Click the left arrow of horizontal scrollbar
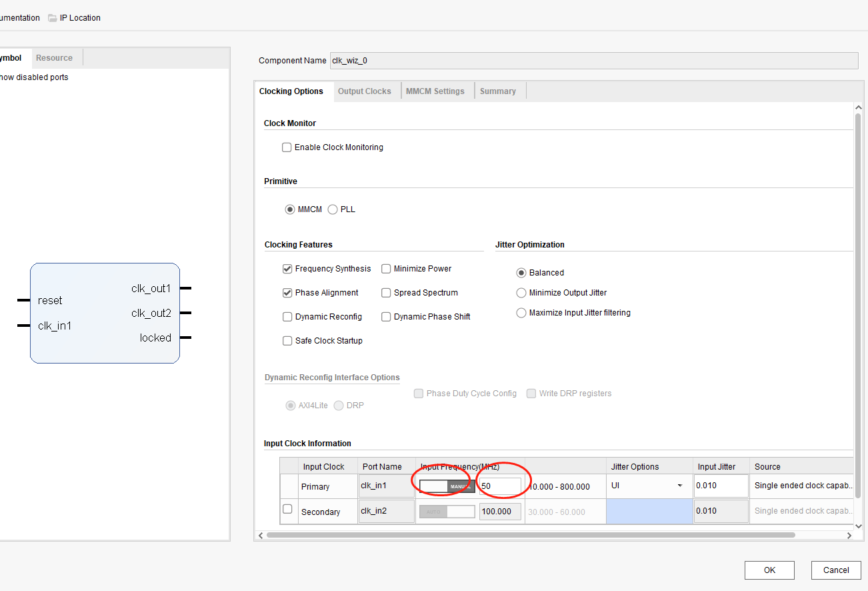The height and width of the screenshot is (591, 868). (x=261, y=535)
